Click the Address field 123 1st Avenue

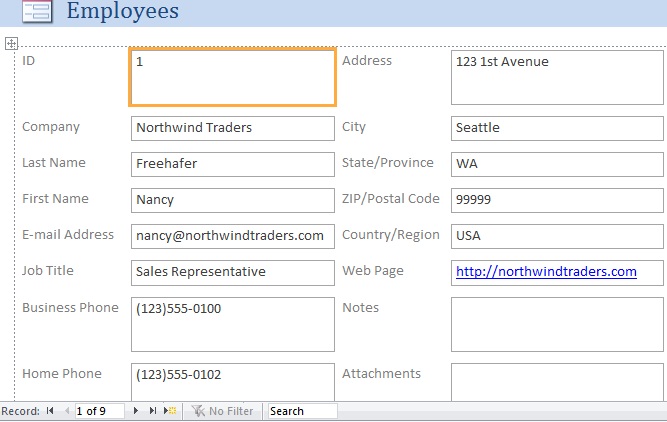pos(557,77)
